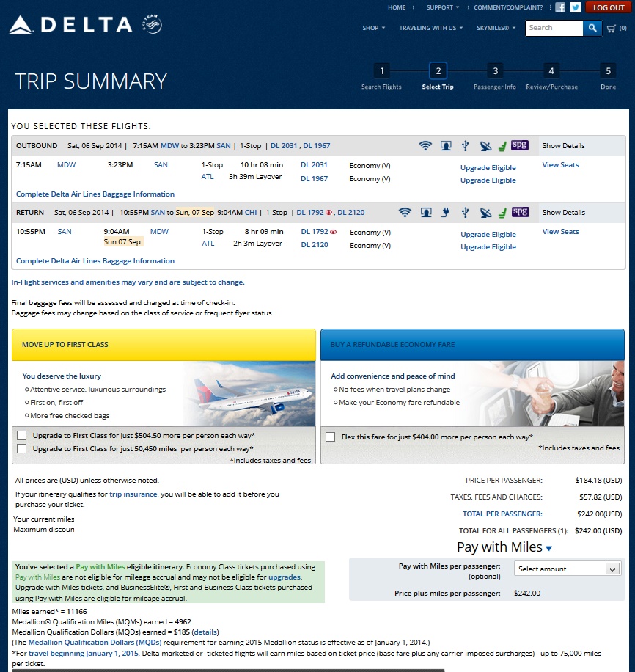Go to the Home menu item
Image resolution: width=635 pixels, height=672 pixels.
[397, 7]
